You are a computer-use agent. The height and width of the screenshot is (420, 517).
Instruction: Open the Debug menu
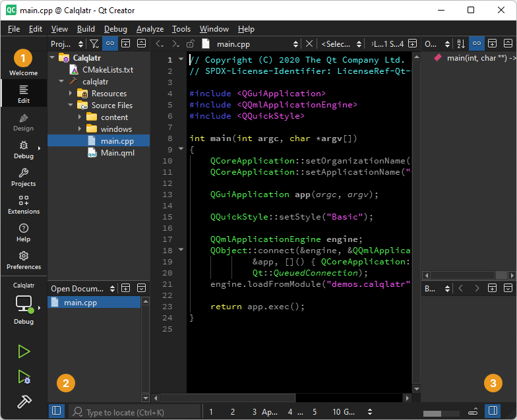click(115, 29)
